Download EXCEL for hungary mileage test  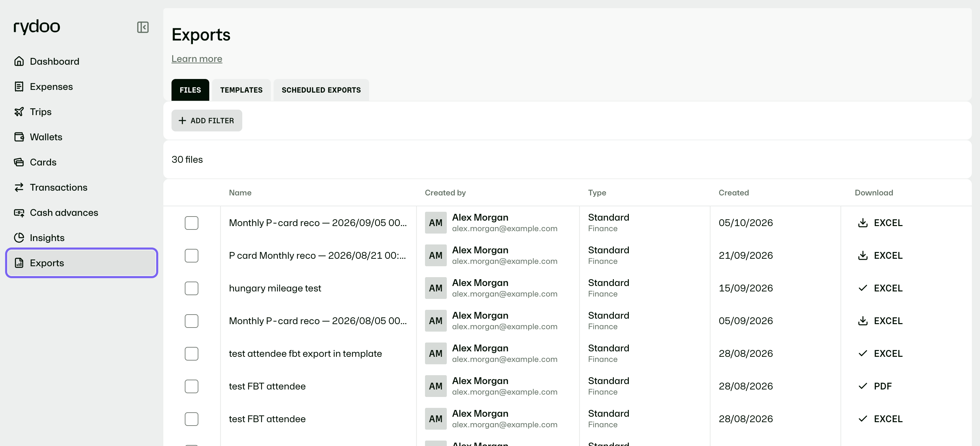point(880,288)
